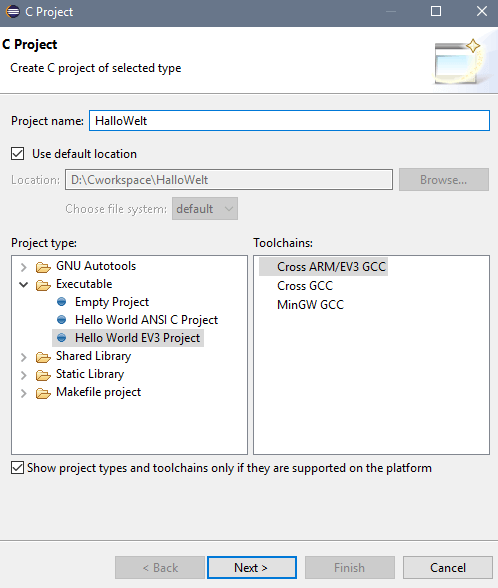Image resolution: width=498 pixels, height=588 pixels.
Task: Click the GNU Autotools folder icon
Action: [43, 267]
